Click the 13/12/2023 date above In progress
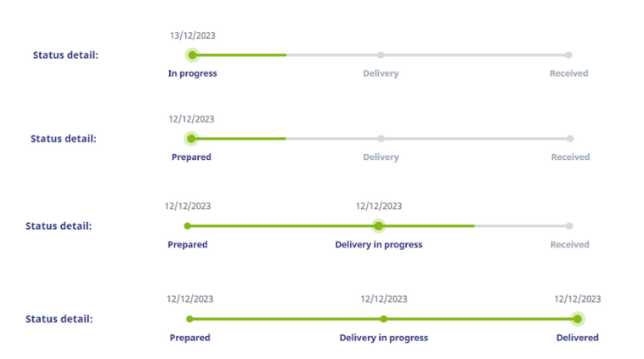The image size is (644, 359). tap(193, 36)
